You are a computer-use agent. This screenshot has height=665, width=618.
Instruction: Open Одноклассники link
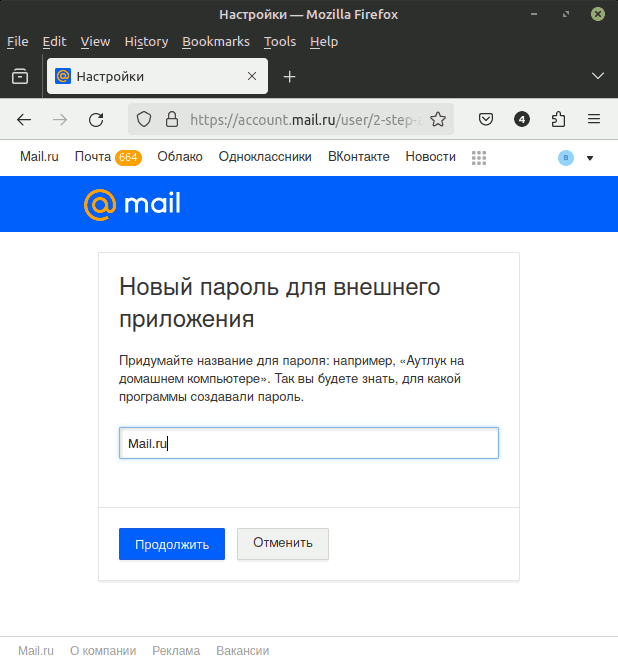[265, 157]
